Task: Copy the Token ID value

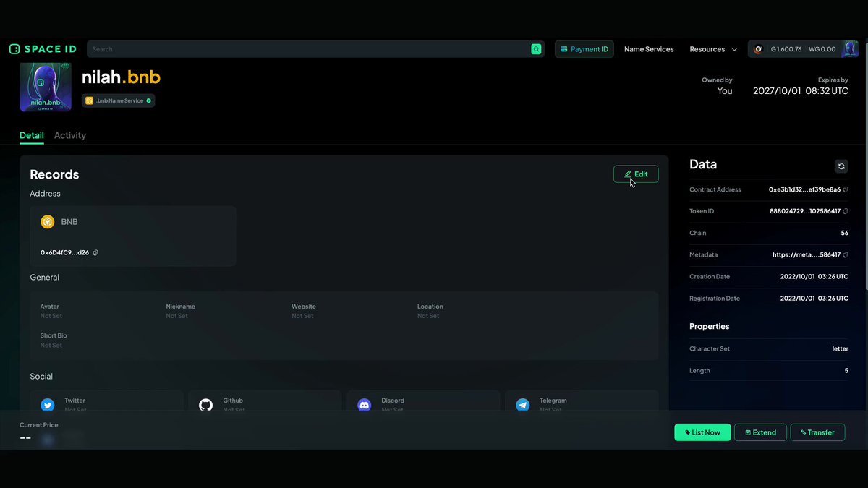Action: click(846, 211)
